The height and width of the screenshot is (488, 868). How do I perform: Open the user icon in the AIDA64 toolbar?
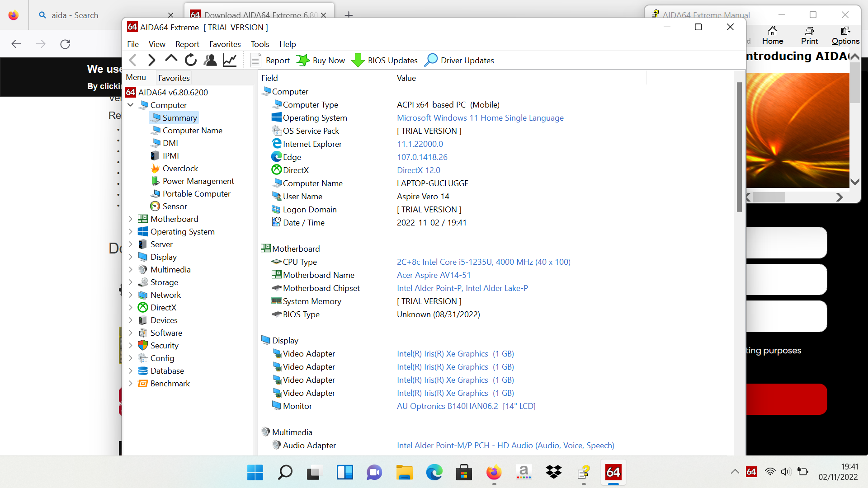pos(210,60)
